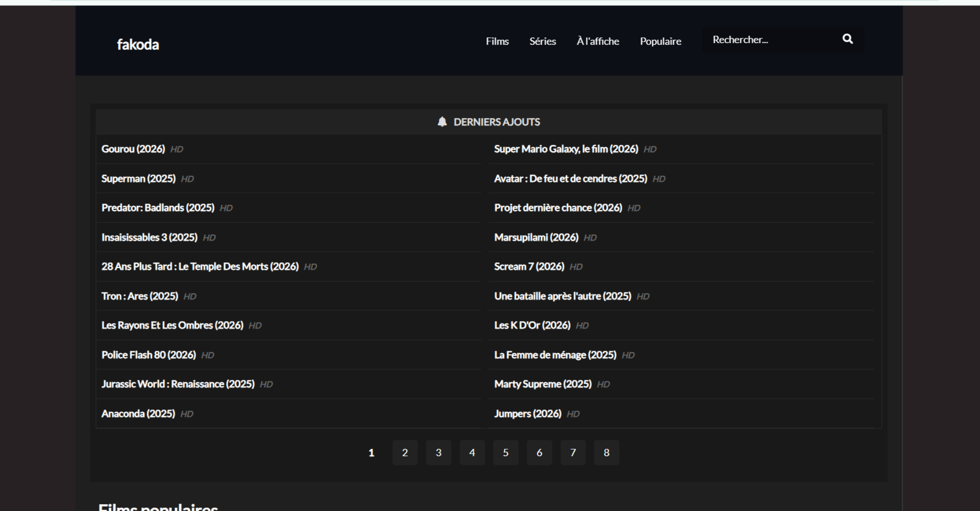Go to pagination page 2
The height and width of the screenshot is (511, 980).
coord(405,453)
